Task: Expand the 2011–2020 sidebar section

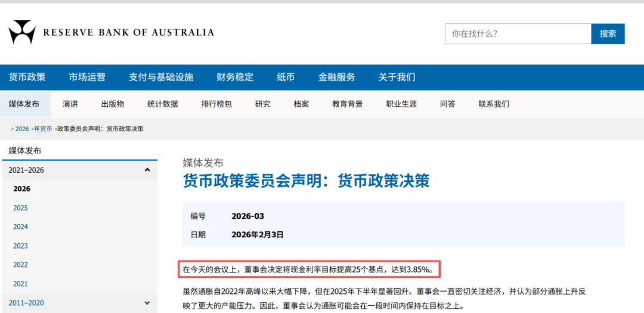Action: click(x=147, y=303)
